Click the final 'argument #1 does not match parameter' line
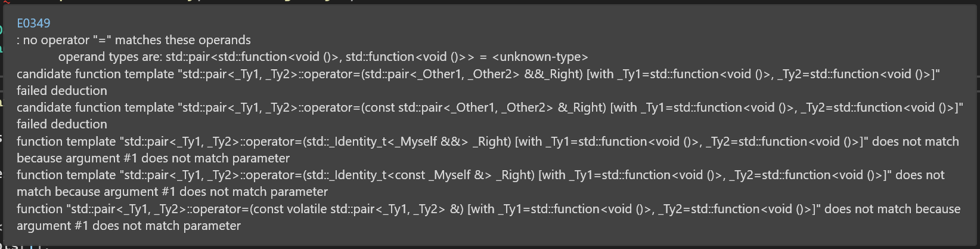This screenshot has height=249, width=980. [129, 226]
